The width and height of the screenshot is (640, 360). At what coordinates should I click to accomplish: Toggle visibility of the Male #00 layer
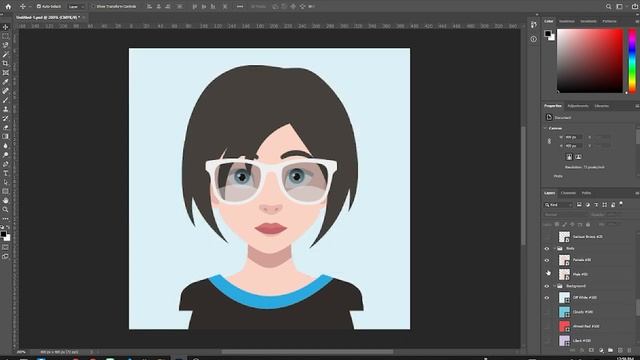(x=547, y=274)
